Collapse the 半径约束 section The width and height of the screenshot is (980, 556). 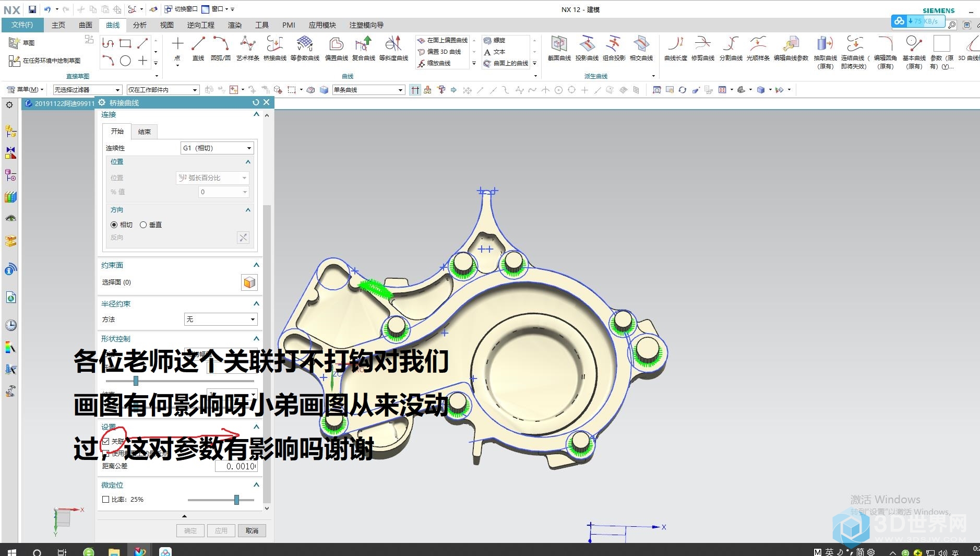(x=256, y=304)
